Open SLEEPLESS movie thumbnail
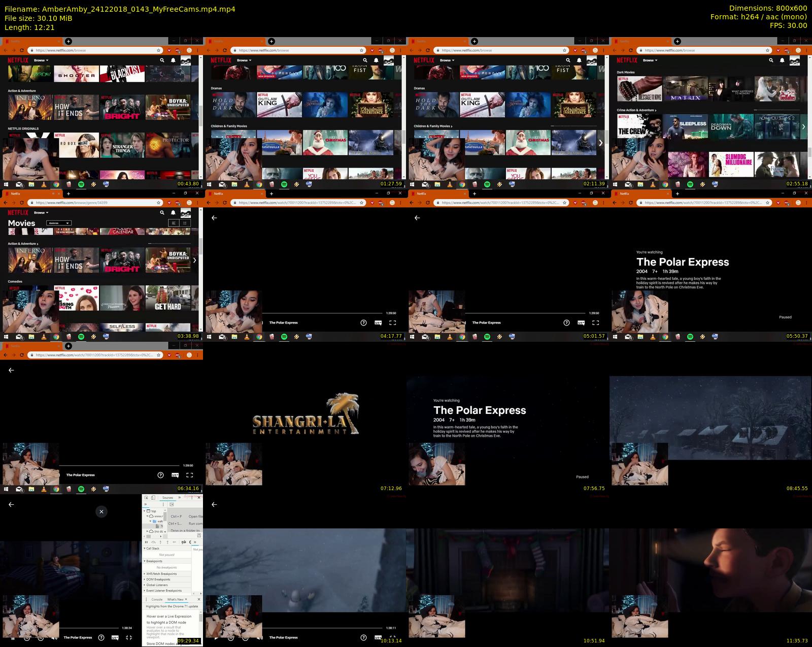Viewport: 812px width, 647px height. tap(685, 126)
